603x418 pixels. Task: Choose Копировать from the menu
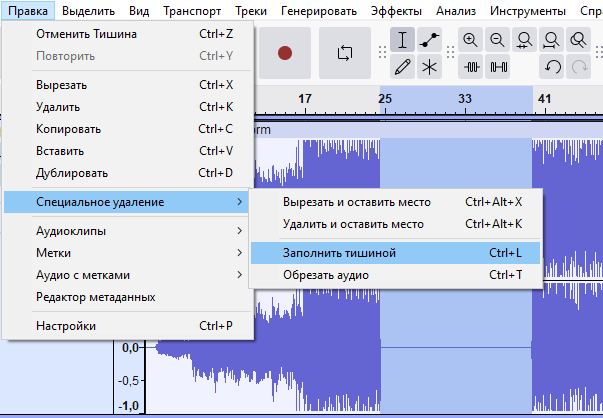click(128, 129)
